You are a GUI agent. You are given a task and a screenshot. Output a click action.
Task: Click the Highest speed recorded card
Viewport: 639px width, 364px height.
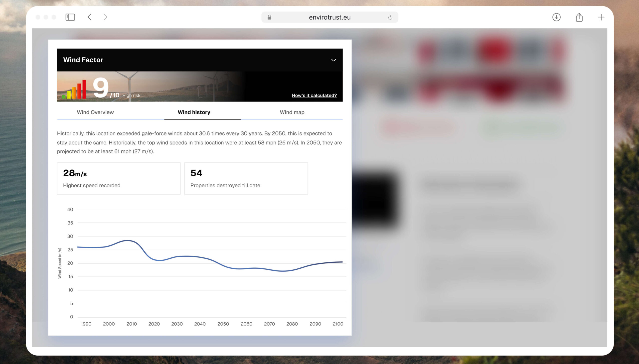pos(119,178)
